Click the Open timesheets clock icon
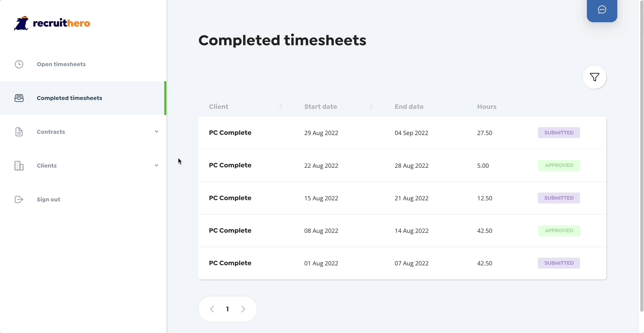 click(19, 64)
